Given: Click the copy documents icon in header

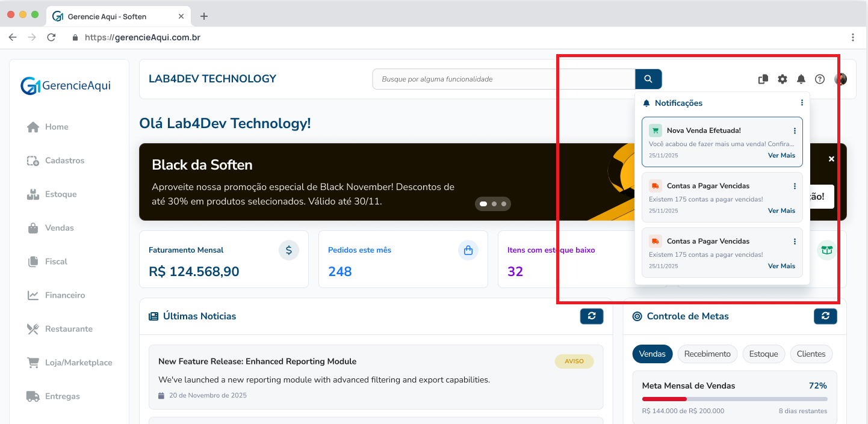Looking at the screenshot, I should [x=763, y=79].
